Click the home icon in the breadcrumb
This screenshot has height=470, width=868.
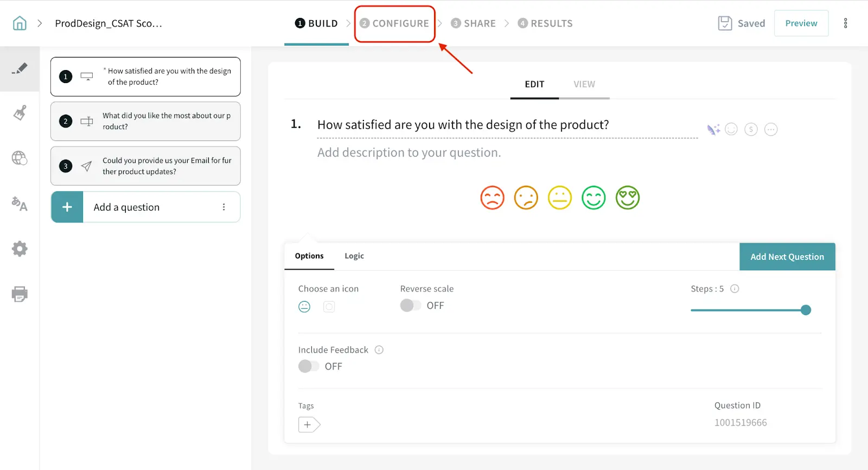(x=20, y=23)
